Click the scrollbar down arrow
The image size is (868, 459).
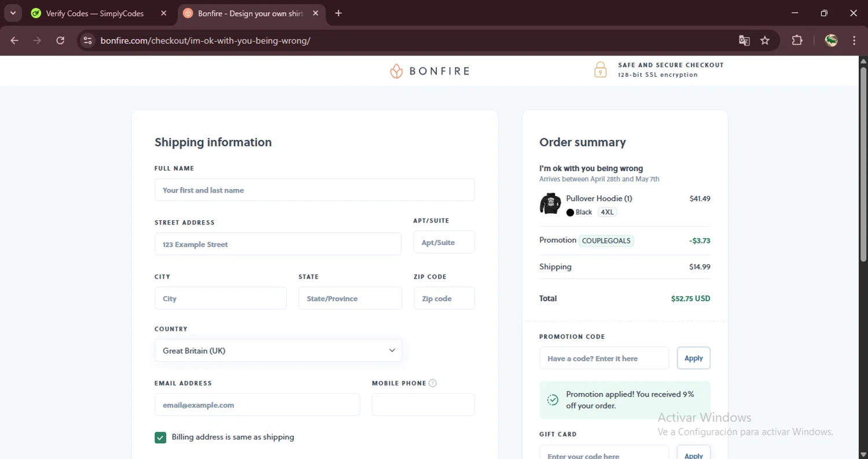coord(863,454)
